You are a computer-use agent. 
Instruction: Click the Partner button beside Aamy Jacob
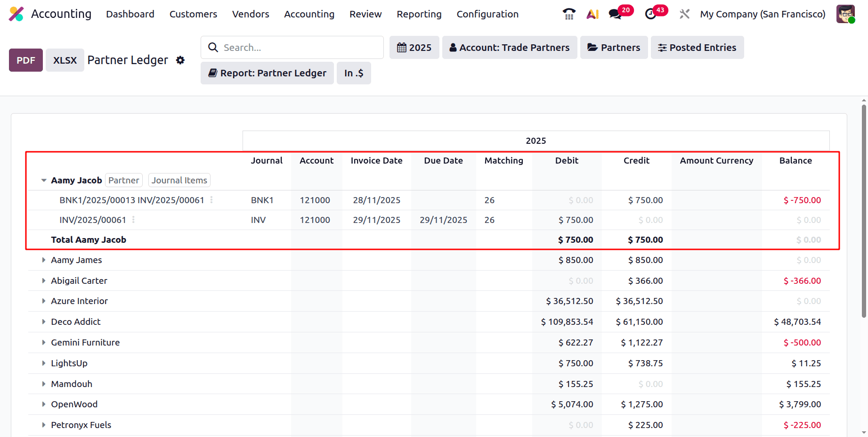click(x=124, y=181)
